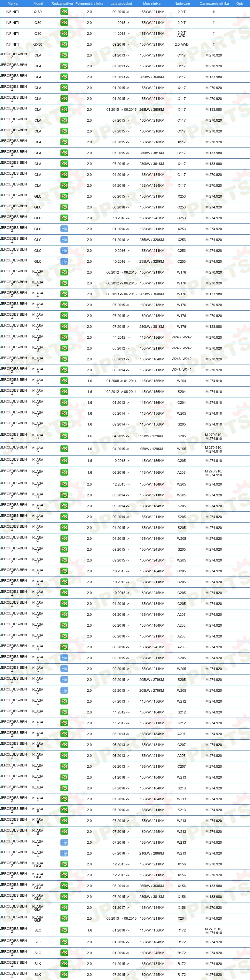Image resolution: width=250 pixels, height=980 pixels.
Task: Click petrol icon in Klasa B 11.2012 row
Action: pyautogui.click(x=64, y=337)
